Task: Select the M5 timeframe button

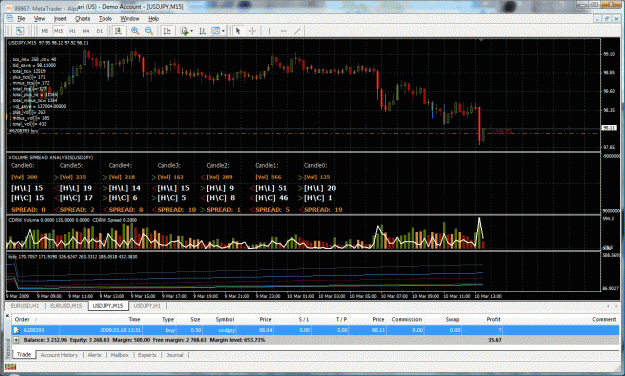Action: click(x=45, y=31)
